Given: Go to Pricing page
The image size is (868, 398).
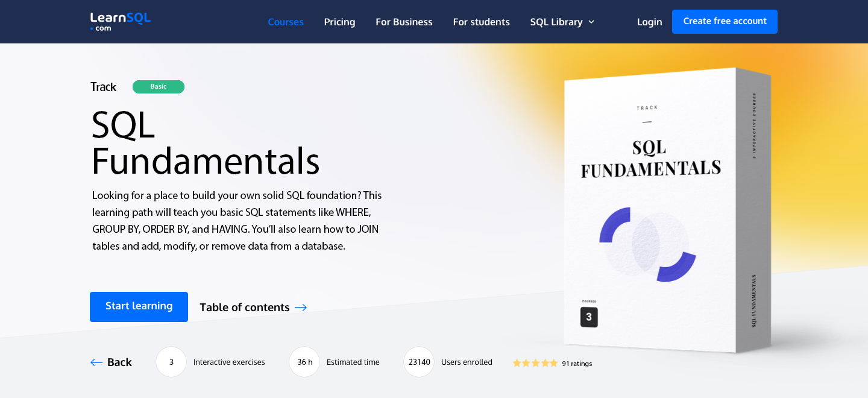Looking at the screenshot, I should (339, 22).
